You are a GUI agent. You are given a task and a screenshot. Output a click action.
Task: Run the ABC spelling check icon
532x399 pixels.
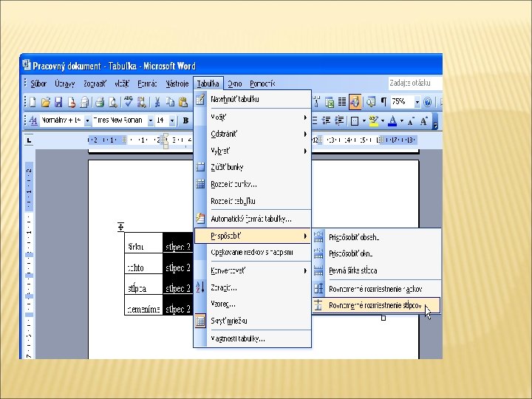(129, 102)
